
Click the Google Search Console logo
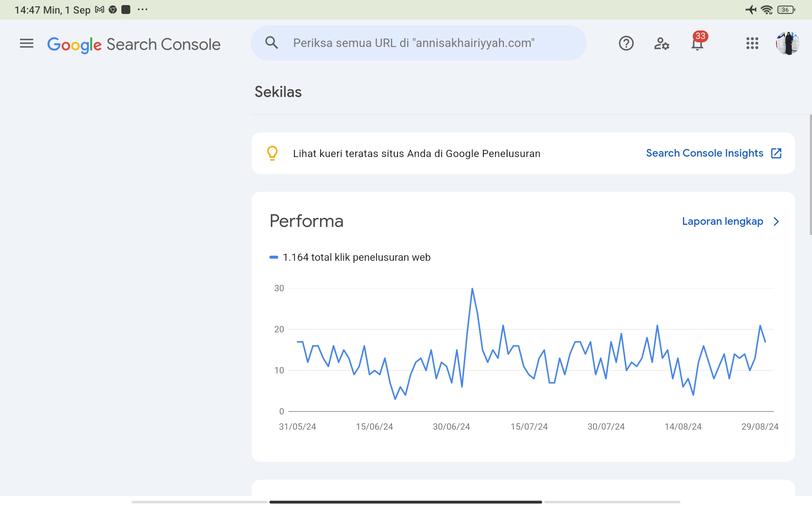click(134, 44)
